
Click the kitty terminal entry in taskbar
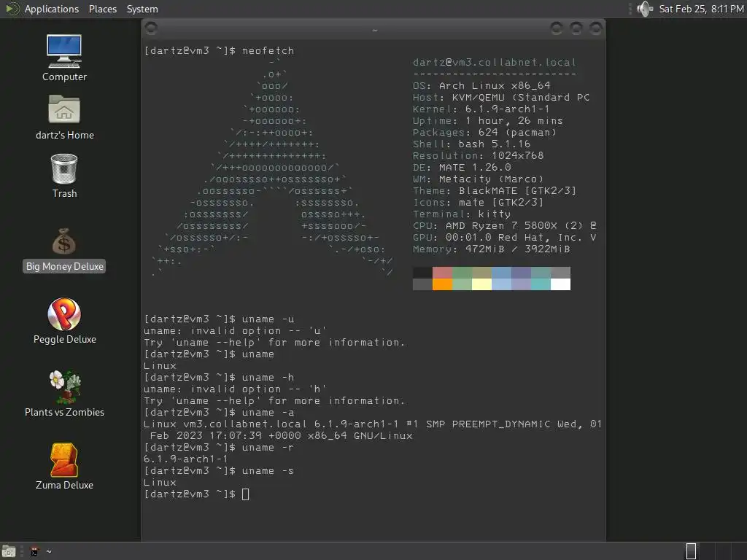(41, 551)
